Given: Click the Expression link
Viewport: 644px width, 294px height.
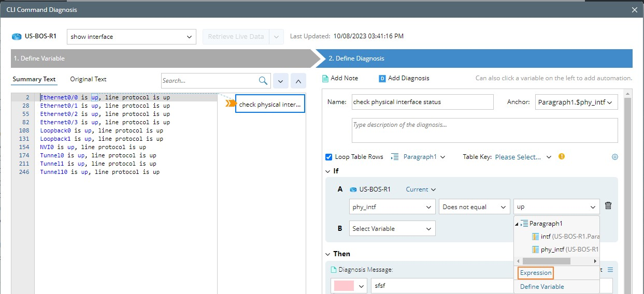Looking at the screenshot, I should pyautogui.click(x=536, y=273).
